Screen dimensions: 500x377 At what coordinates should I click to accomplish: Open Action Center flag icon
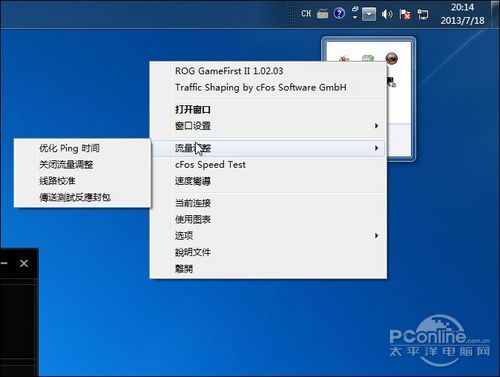click(405, 14)
